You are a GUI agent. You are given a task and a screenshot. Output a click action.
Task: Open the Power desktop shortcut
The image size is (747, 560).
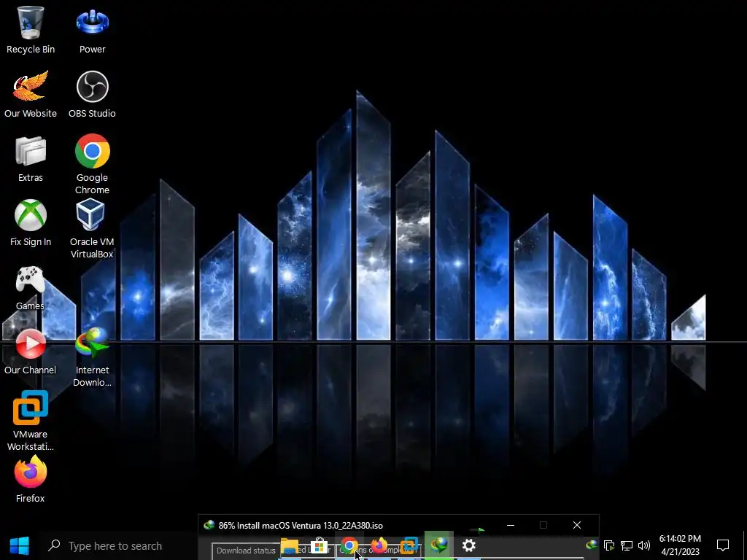point(92,29)
